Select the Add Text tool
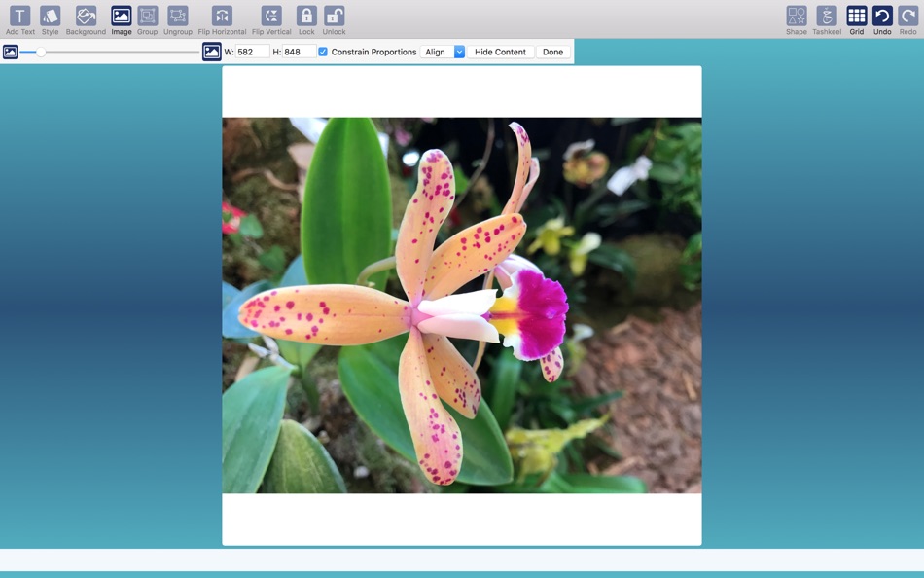924x578 pixels. click(x=19, y=18)
